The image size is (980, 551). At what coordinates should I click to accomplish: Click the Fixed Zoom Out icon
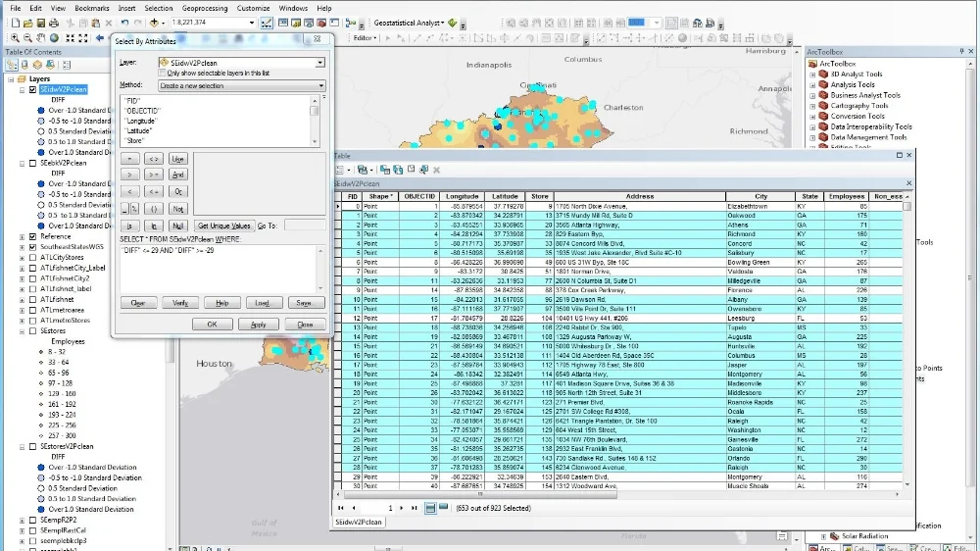pos(83,38)
